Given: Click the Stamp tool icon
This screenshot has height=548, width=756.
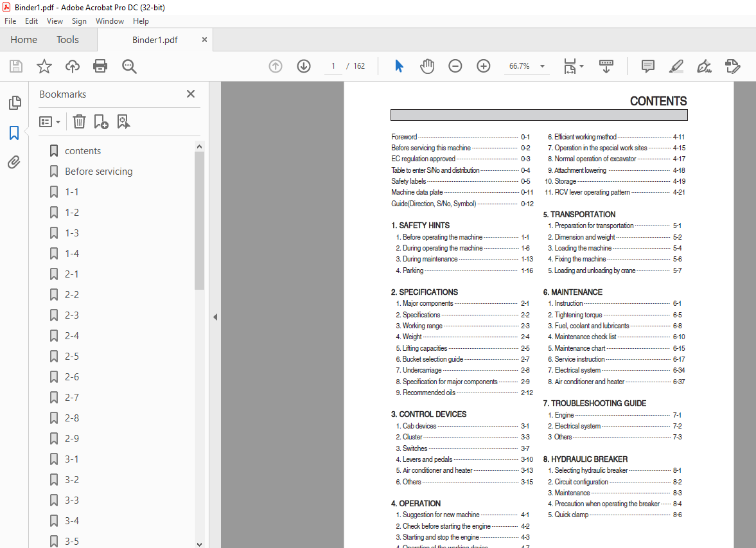Looking at the screenshot, I should (732, 66).
